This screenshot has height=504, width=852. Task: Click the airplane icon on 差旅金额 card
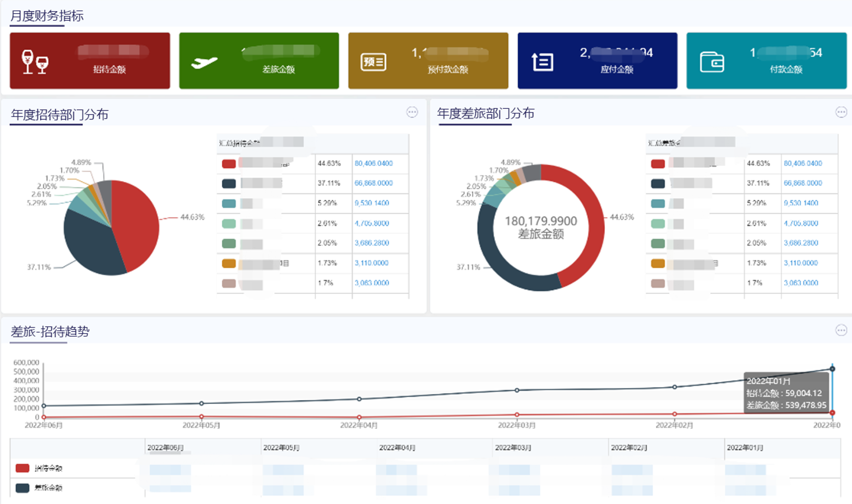click(x=204, y=63)
